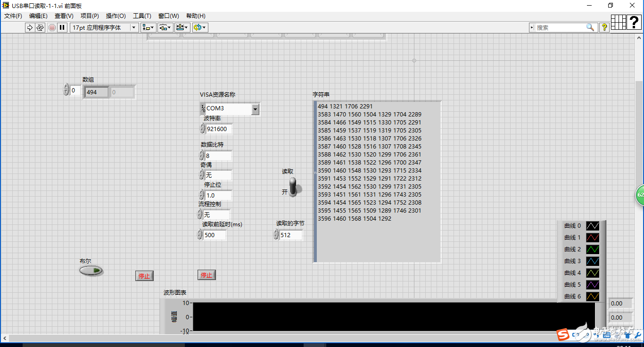Click the Sogou input method S icon
The image size is (644, 347).
point(562,334)
